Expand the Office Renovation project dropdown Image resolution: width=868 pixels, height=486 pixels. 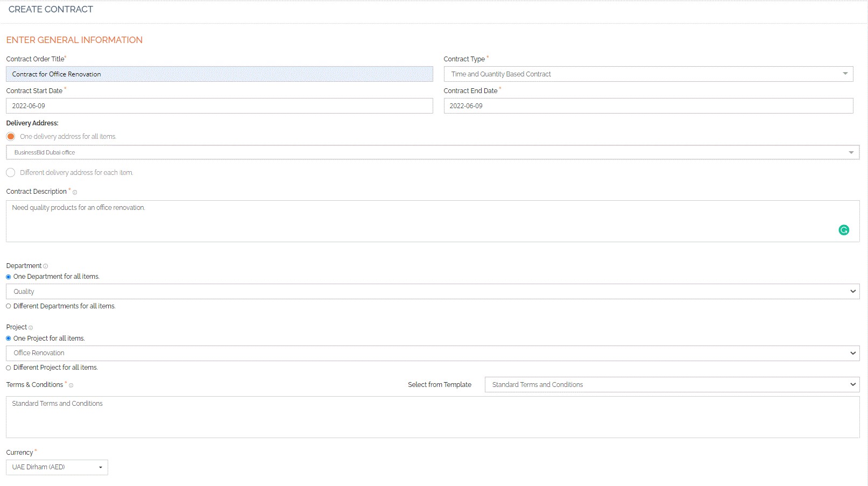(x=433, y=353)
